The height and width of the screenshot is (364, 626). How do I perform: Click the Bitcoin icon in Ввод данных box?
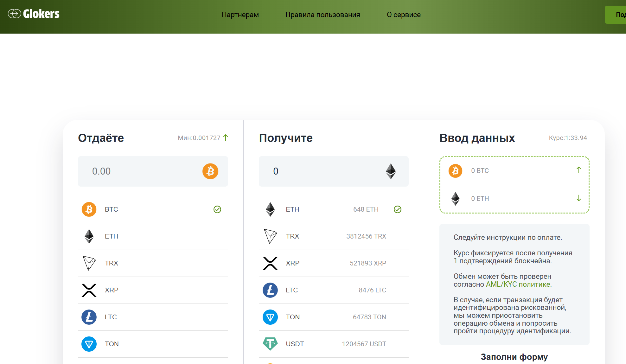[x=456, y=171]
